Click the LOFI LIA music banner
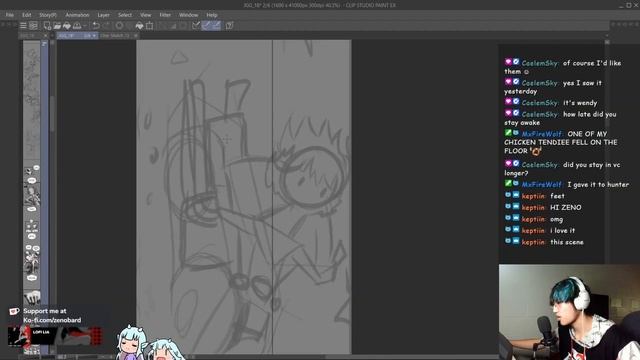 pyautogui.click(x=55, y=336)
